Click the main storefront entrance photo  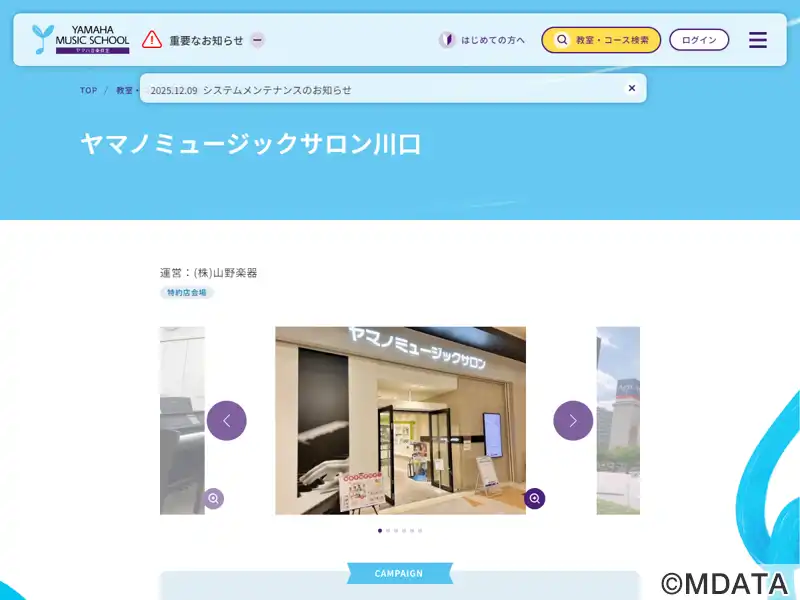pyautogui.click(x=401, y=420)
